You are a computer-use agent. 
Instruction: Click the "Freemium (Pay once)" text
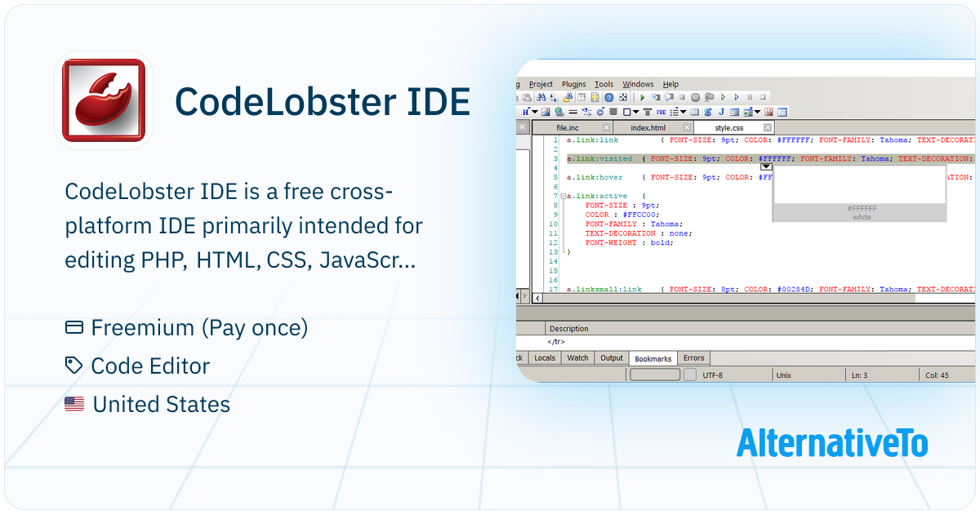199,328
